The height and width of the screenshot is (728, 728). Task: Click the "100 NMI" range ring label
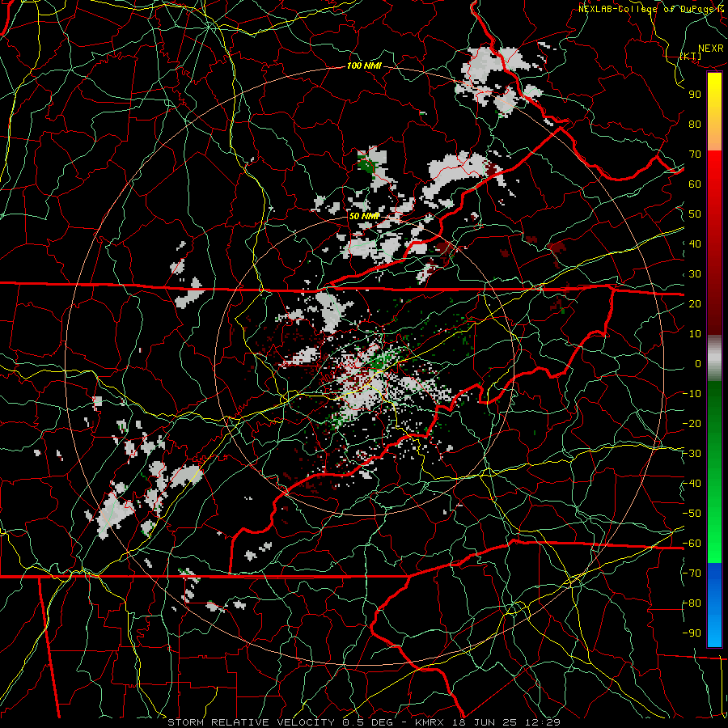364,66
